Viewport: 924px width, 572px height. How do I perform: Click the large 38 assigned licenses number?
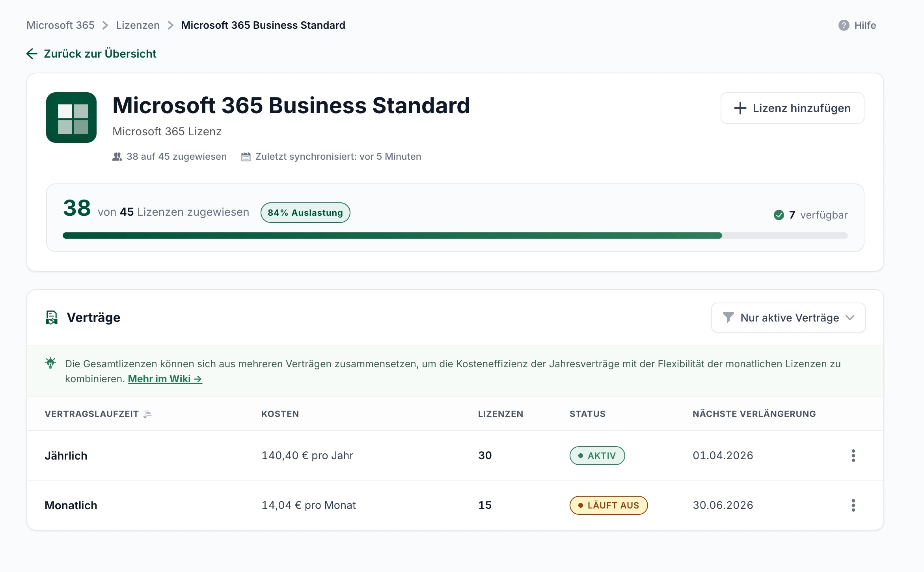[77, 208]
